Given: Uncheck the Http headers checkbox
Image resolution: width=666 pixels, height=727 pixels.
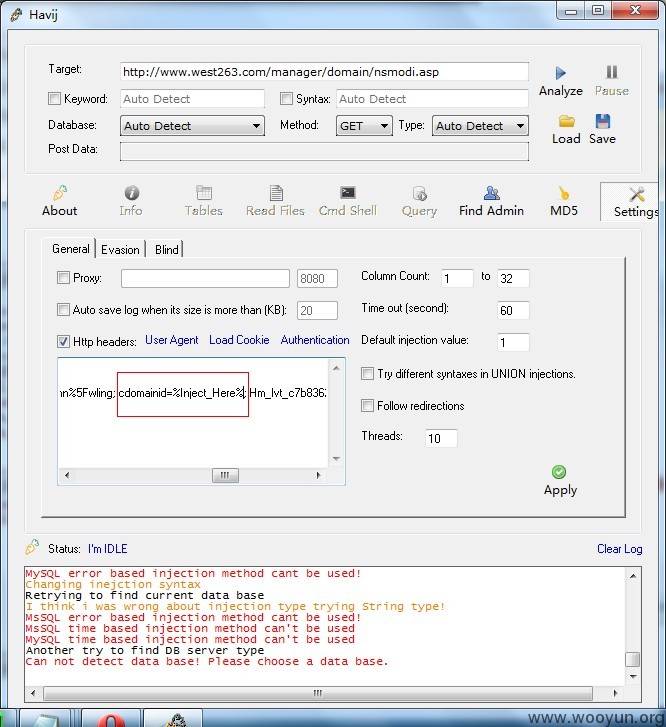Looking at the screenshot, I should [63, 341].
